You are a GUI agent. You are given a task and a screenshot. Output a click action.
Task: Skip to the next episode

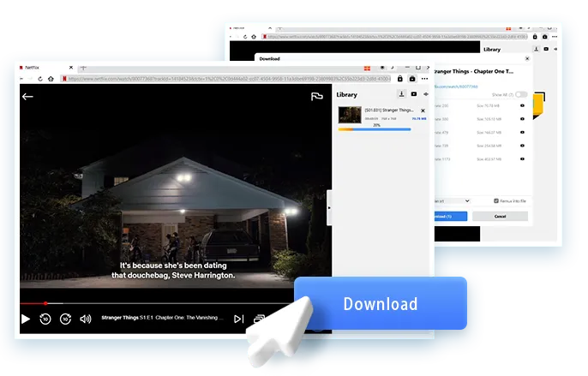[x=239, y=319]
